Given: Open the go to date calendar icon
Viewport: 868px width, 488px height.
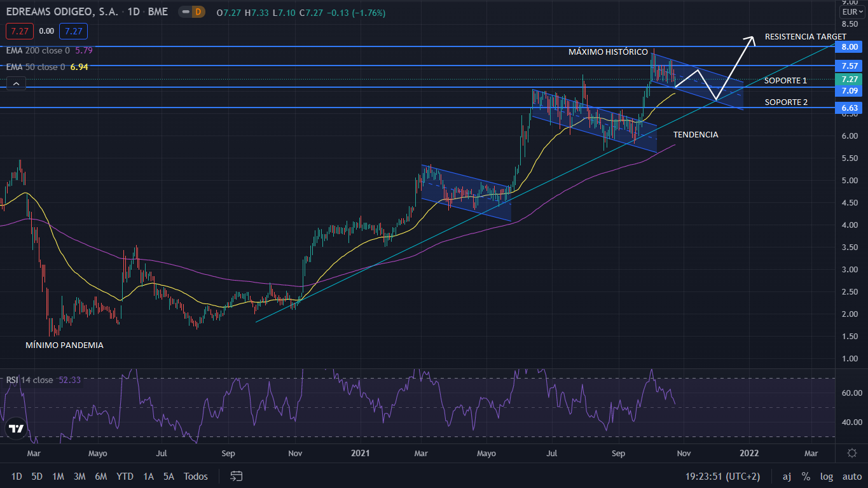Looking at the screenshot, I should coord(237,476).
